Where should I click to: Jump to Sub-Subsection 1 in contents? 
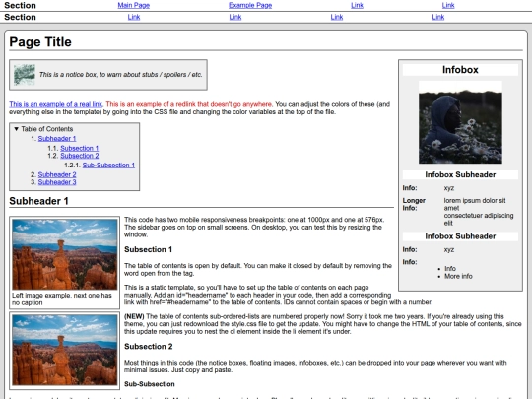108,166
